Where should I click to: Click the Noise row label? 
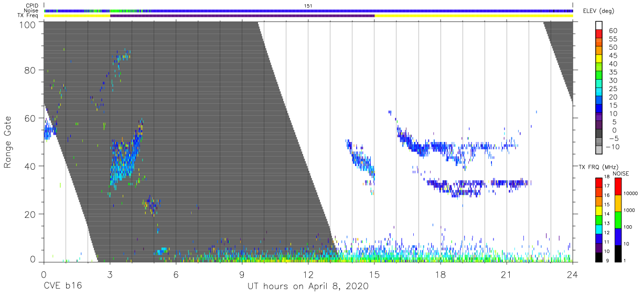click(30, 10)
